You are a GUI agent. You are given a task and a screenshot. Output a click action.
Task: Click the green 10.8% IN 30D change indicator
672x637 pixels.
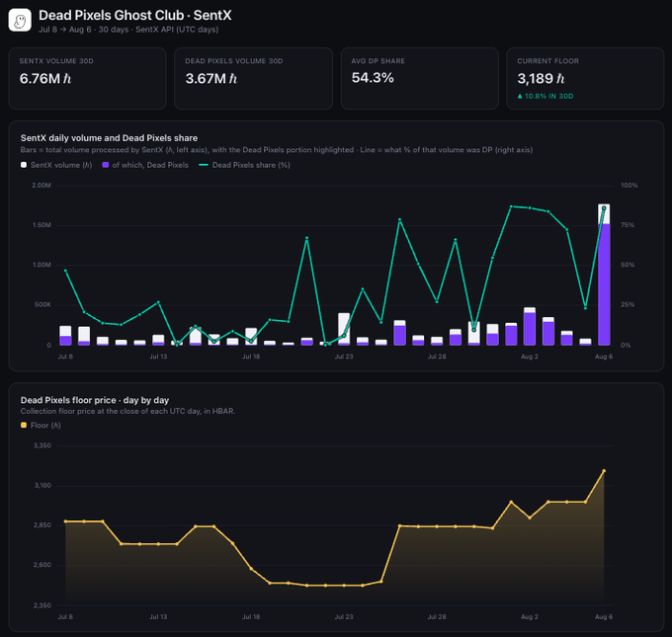546,96
